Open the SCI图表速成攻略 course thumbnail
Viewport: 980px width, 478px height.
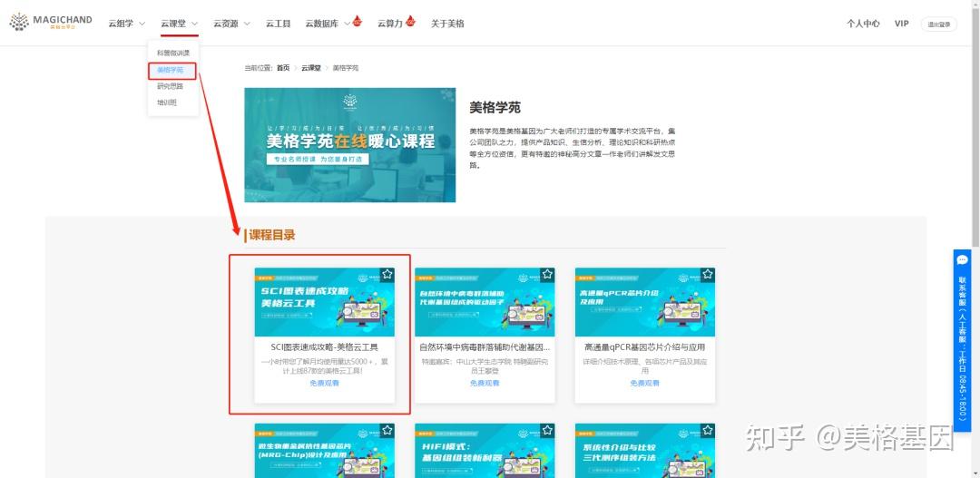324,302
